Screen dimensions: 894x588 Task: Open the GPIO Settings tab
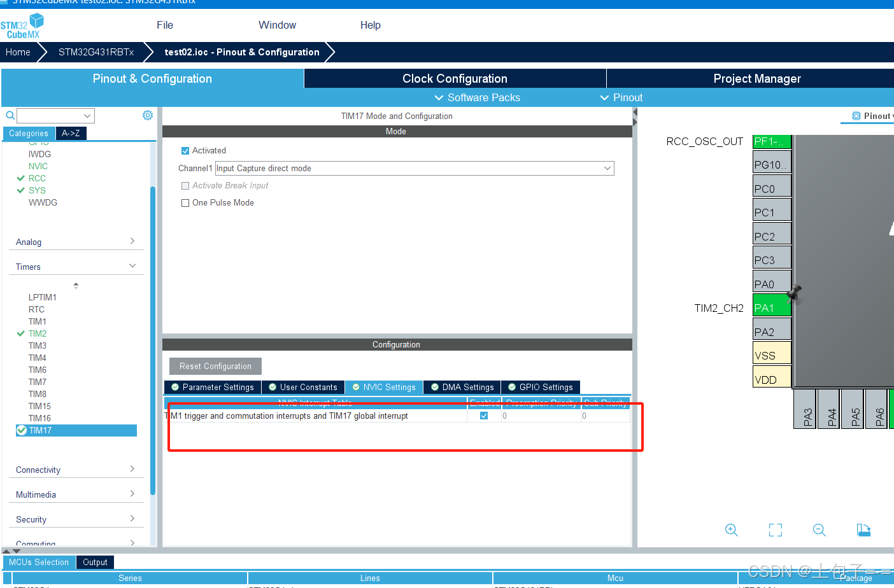point(541,387)
